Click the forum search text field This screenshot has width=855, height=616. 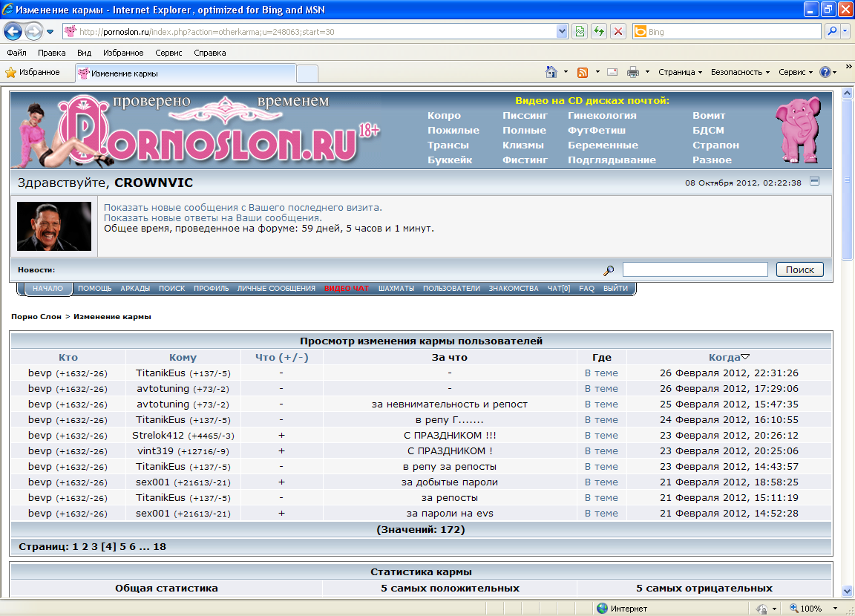(x=695, y=269)
